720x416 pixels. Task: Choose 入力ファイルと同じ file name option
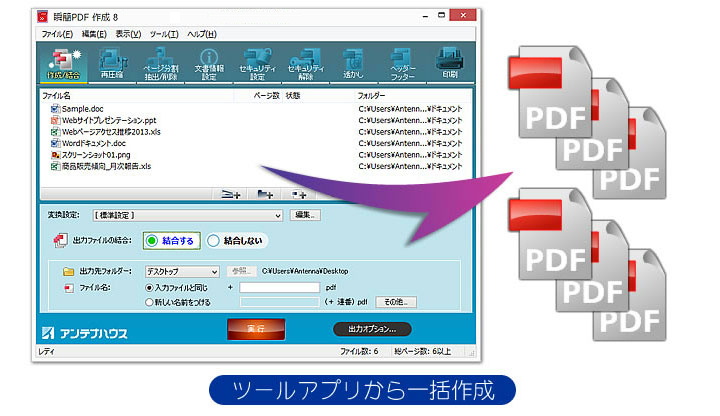click(x=176, y=287)
